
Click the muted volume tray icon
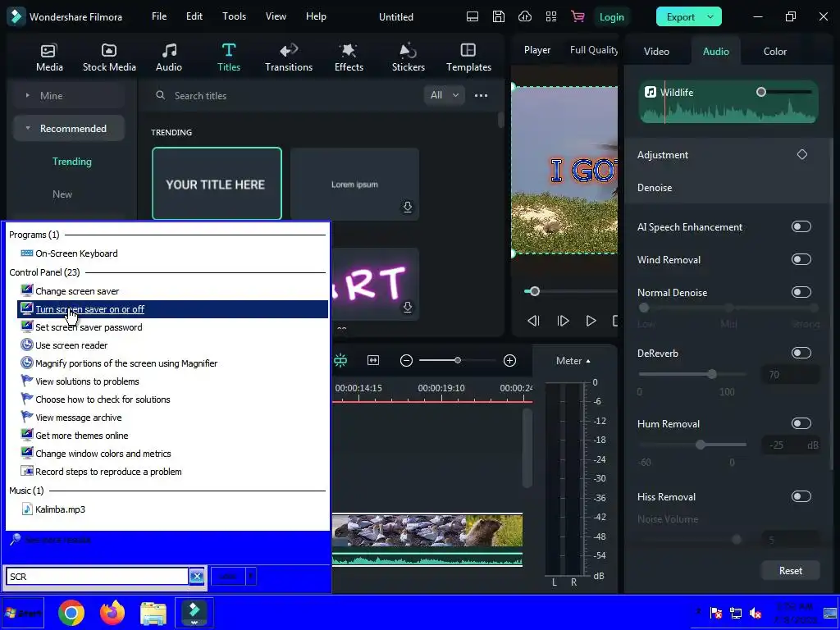click(x=756, y=613)
